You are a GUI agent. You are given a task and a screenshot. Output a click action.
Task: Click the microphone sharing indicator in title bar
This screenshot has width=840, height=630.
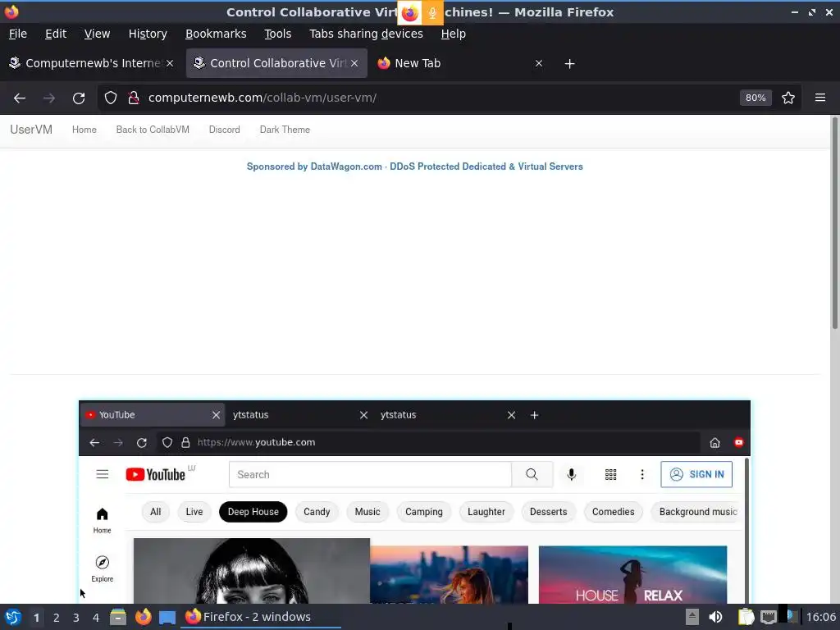[432, 12]
